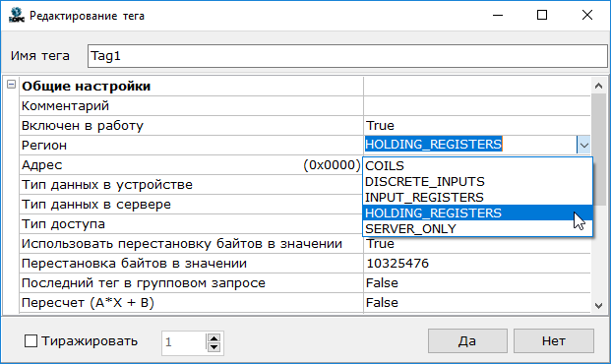Open the Регион dropdown arrow
The height and width of the screenshot is (364, 611).
[x=583, y=145]
